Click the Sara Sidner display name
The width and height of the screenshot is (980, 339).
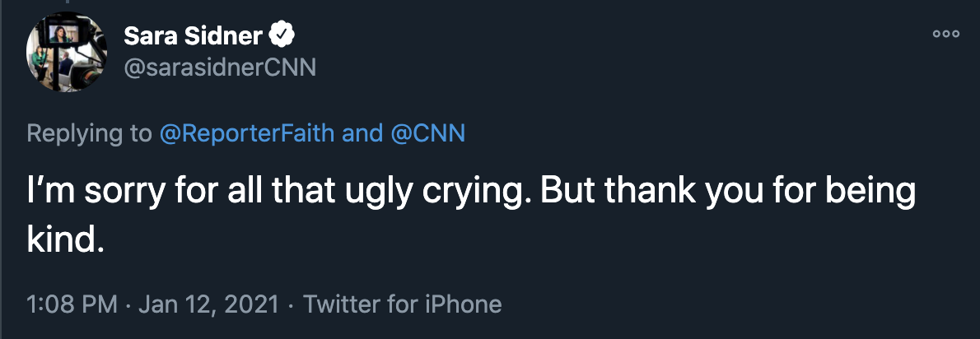194,36
